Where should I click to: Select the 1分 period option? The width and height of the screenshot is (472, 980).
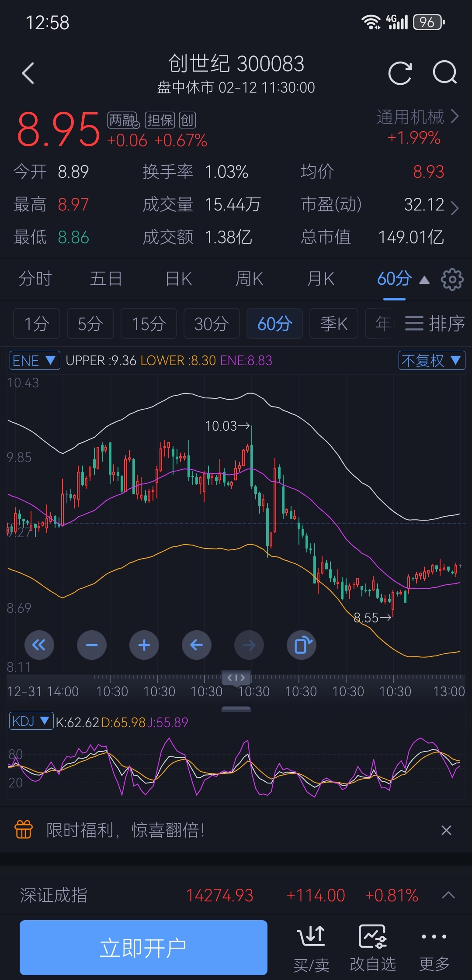point(37,324)
